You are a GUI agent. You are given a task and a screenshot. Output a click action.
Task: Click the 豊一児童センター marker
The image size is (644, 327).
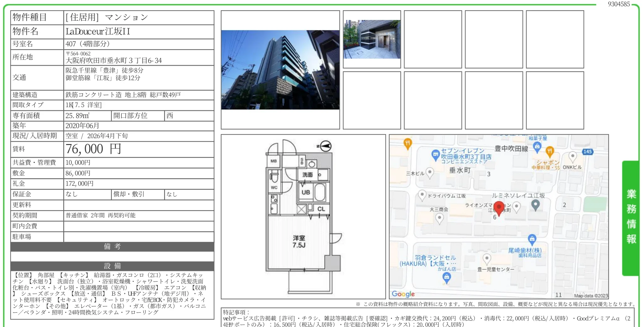pos(487,258)
